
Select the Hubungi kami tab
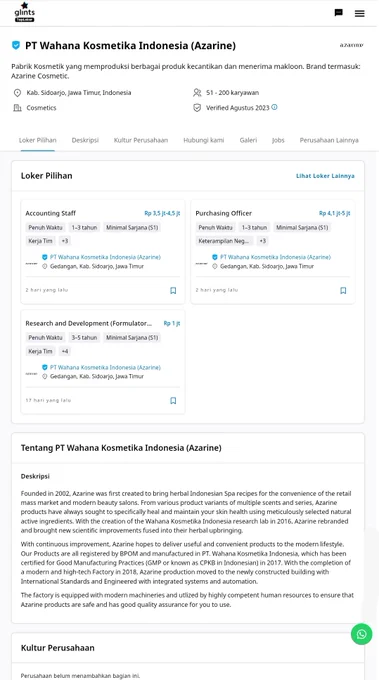(x=204, y=140)
